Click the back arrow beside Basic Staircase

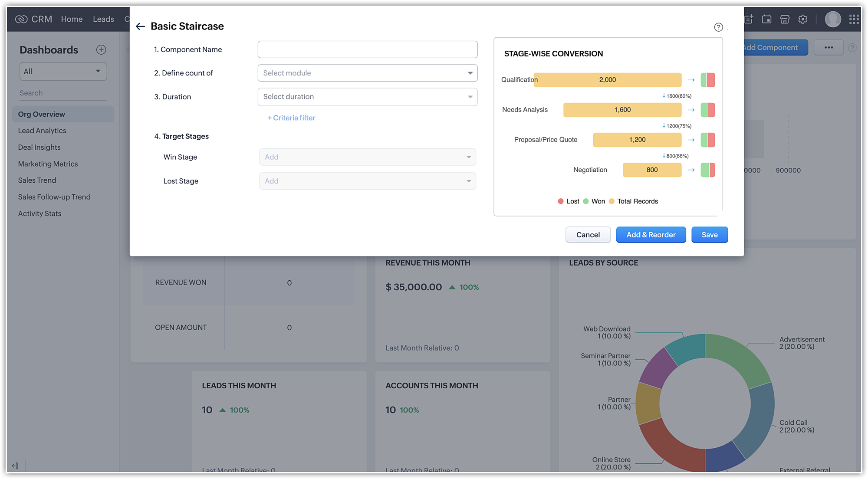point(140,26)
